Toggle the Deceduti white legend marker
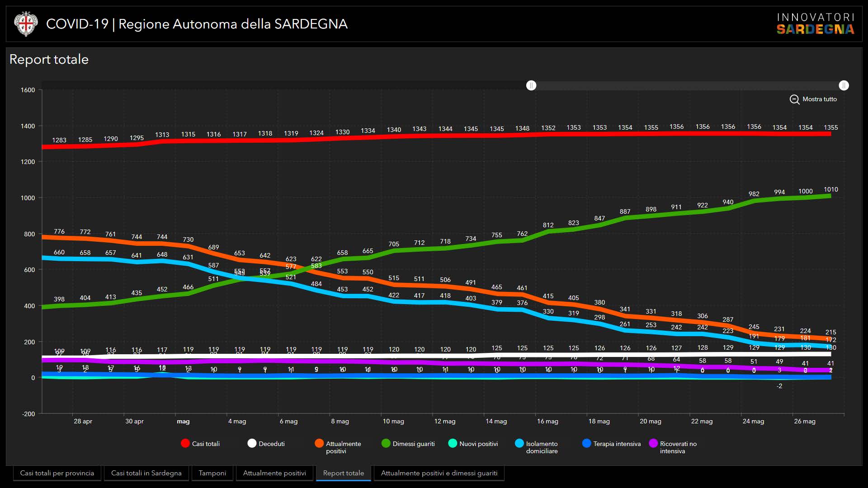This screenshot has width=868, height=488. click(252, 443)
